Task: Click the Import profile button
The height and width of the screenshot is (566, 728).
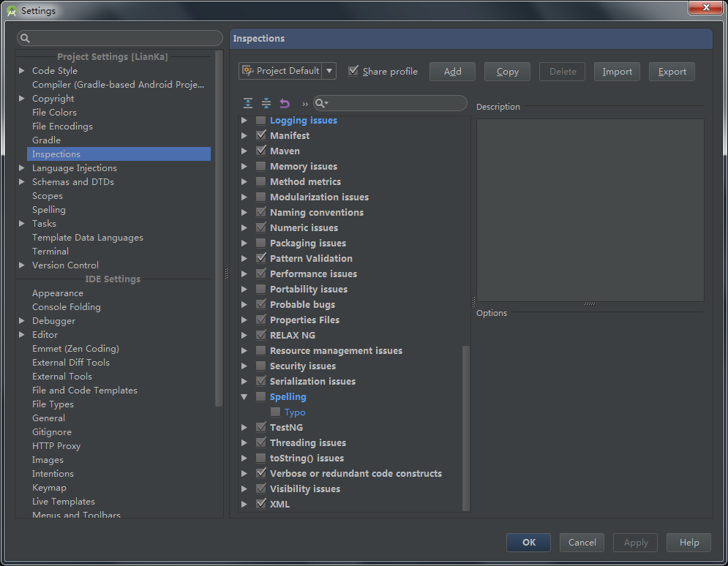Action: [617, 72]
